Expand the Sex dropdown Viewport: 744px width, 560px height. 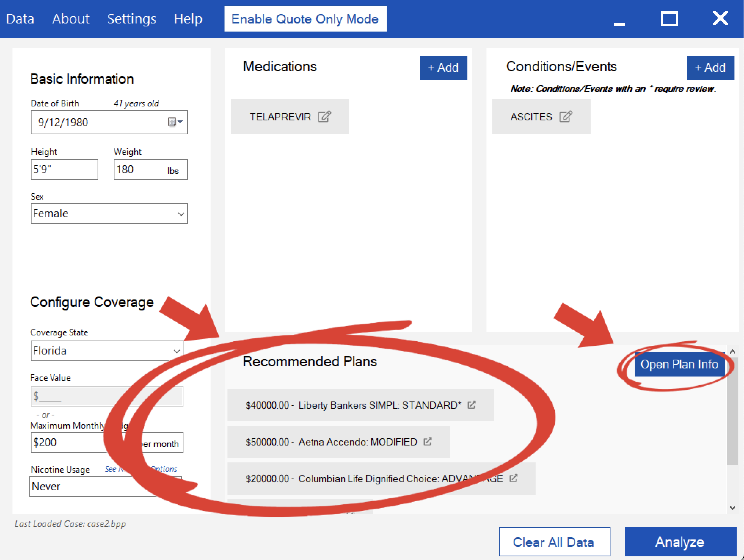click(180, 214)
